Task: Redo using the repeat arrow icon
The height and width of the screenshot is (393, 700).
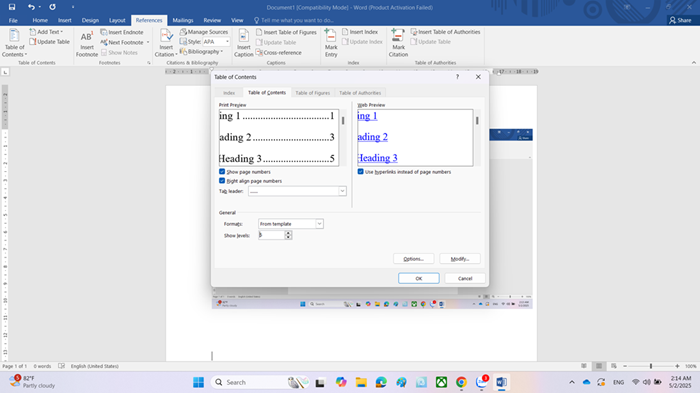Action: [x=52, y=7]
